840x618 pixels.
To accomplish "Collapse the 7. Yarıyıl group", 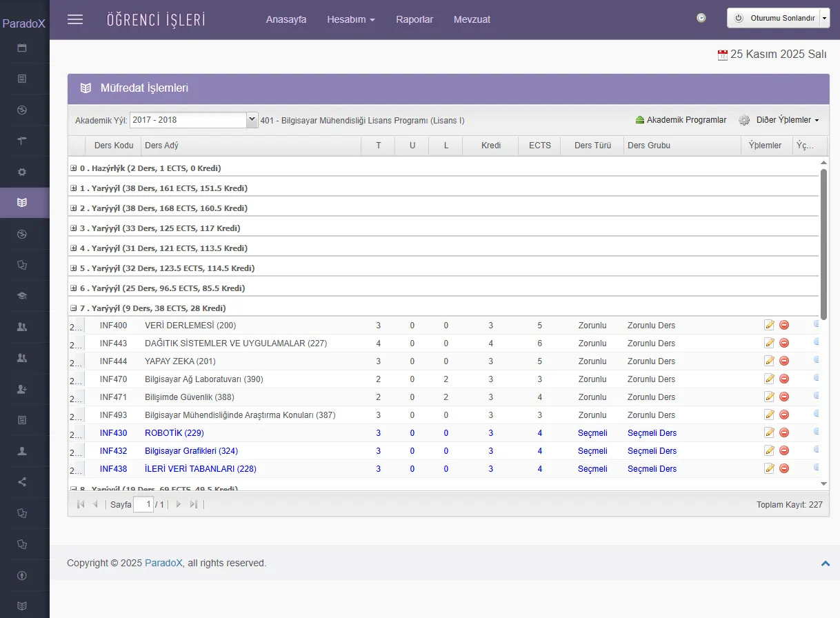I will [x=74, y=308].
